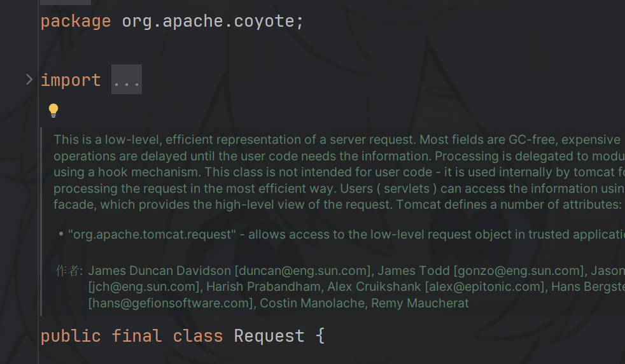Click the package keyword
Screen dimensions: 625x364
pos(75,21)
